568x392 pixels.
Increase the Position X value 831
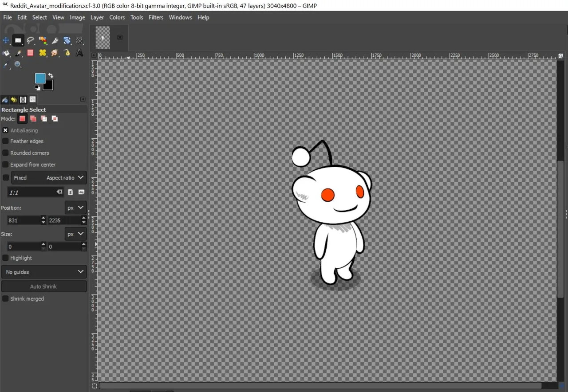(x=43, y=218)
